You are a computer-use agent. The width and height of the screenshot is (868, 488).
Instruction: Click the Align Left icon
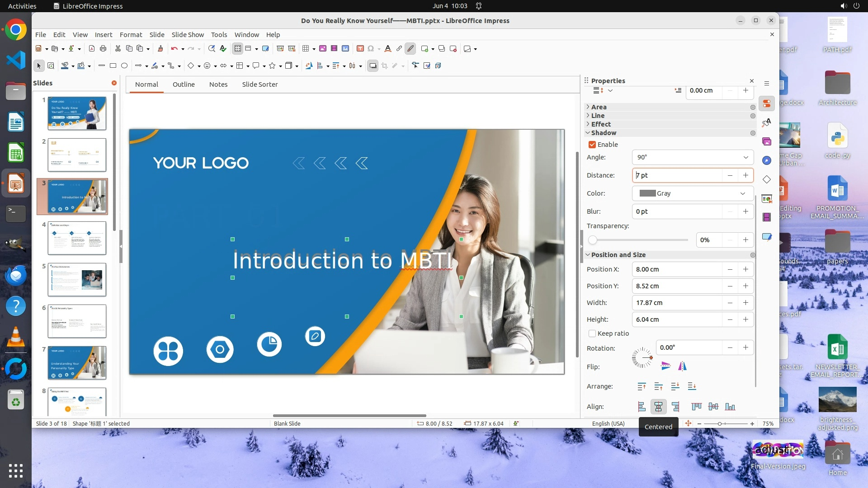(642, 407)
